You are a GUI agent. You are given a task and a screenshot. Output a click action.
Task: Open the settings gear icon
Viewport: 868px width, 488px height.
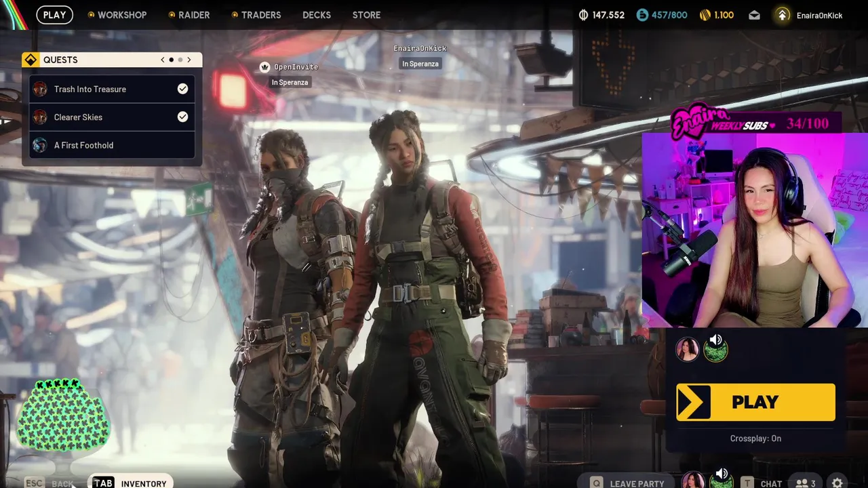837,483
